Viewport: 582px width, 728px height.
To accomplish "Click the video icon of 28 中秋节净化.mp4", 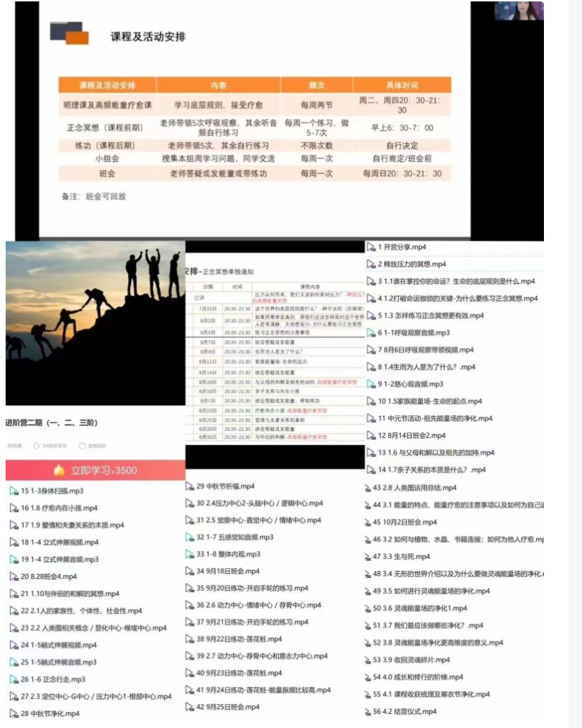I will click(x=14, y=714).
